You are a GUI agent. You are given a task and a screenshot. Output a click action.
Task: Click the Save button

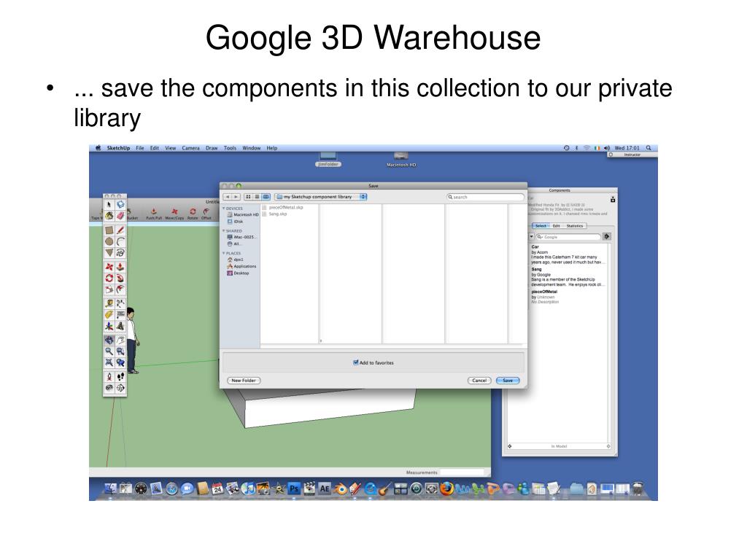point(508,381)
